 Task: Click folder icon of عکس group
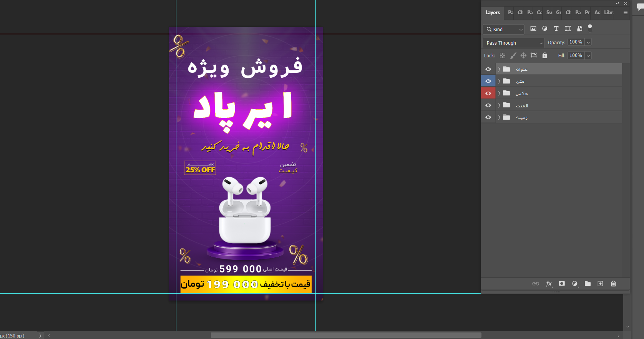point(506,93)
